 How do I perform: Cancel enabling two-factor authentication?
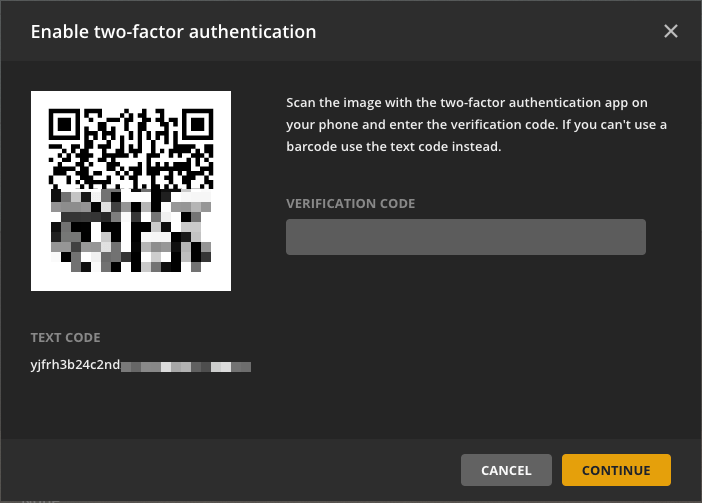tap(506, 470)
